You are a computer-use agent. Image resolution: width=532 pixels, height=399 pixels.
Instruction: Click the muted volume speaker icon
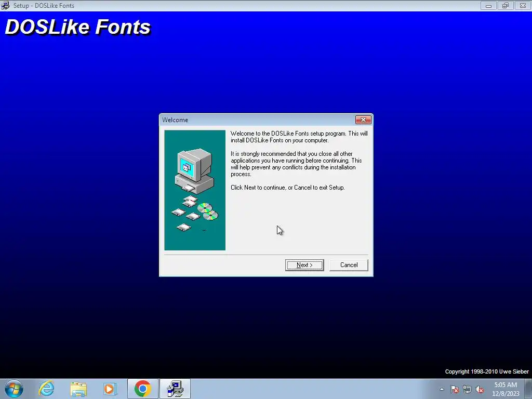click(x=480, y=389)
